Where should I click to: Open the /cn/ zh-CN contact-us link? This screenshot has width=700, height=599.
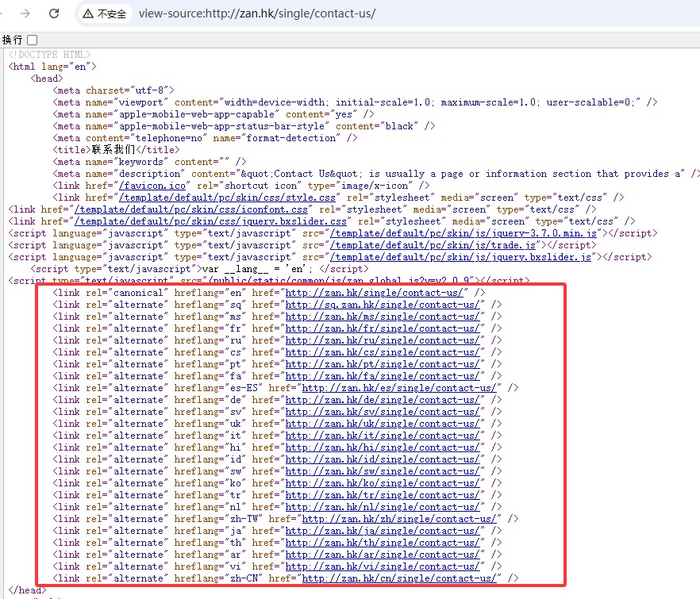pos(399,578)
